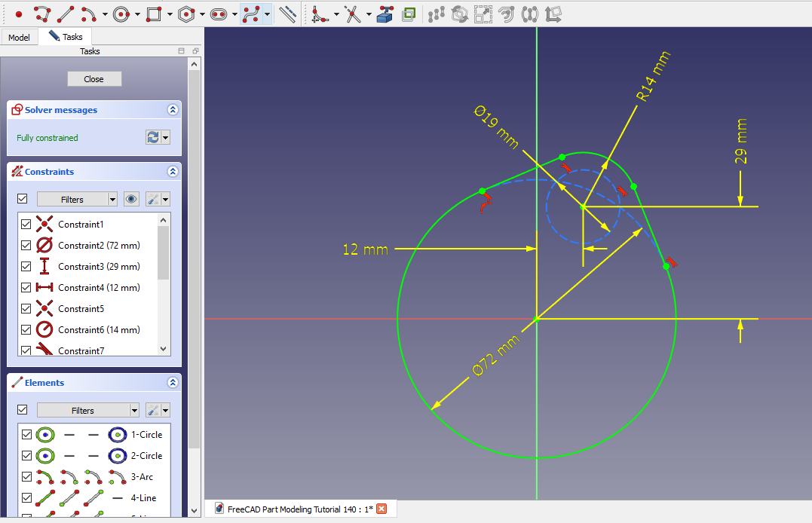The width and height of the screenshot is (812, 523).
Task: Select the trim edge tool
Action: tap(353, 14)
